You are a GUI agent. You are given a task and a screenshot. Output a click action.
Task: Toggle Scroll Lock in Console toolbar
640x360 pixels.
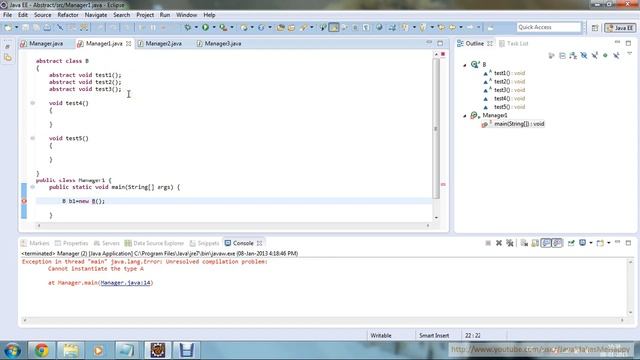pos(535,243)
